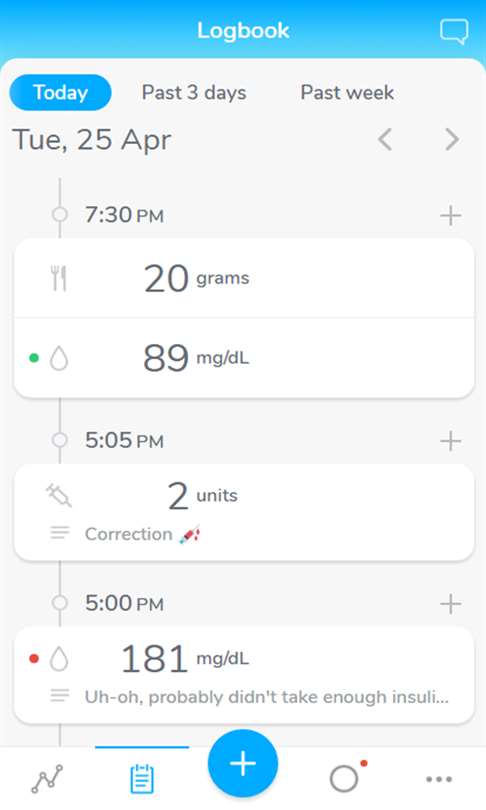Tap the big blue add entry button
Image resolution: width=486 pixels, height=810 pixels.
(x=243, y=764)
